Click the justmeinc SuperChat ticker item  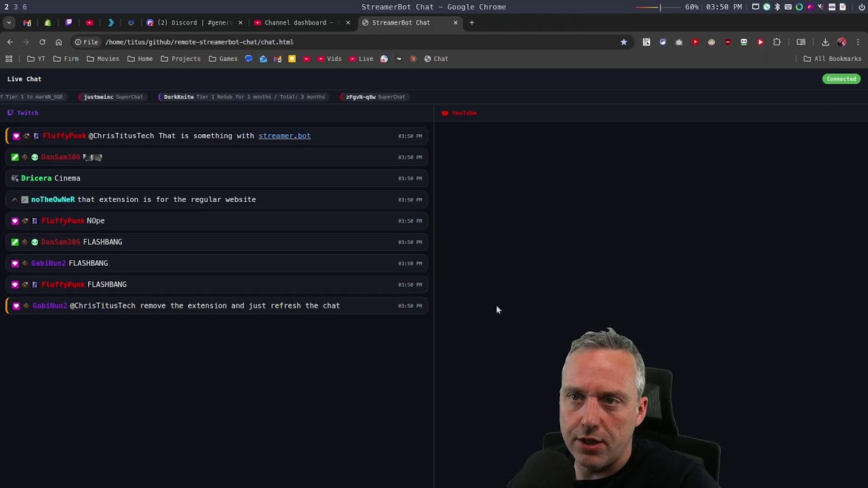tap(113, 97)
